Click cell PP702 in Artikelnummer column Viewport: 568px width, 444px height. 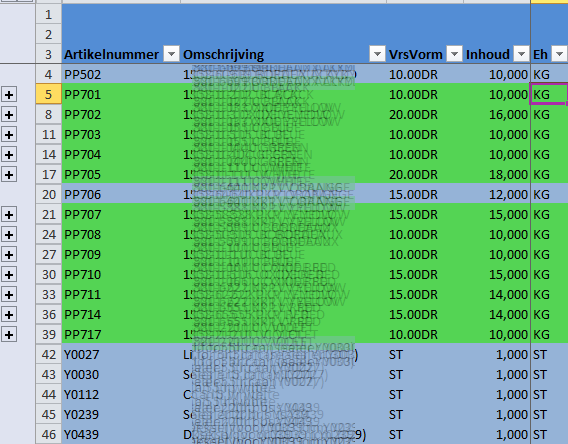tap(121, 115)
